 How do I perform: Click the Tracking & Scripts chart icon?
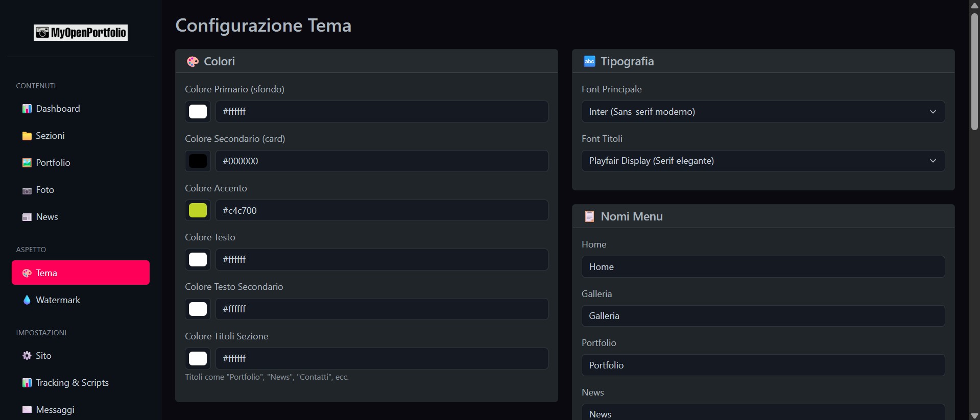point(27,383)
